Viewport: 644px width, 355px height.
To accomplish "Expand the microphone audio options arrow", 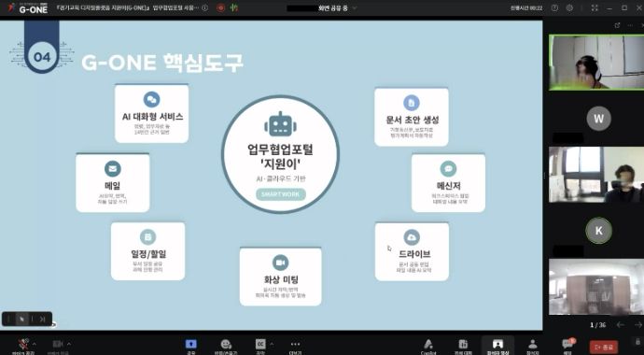I will 35,344.
